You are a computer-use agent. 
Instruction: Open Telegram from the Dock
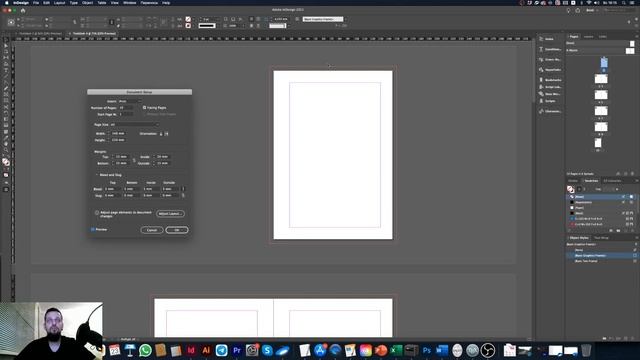point(222,351)
